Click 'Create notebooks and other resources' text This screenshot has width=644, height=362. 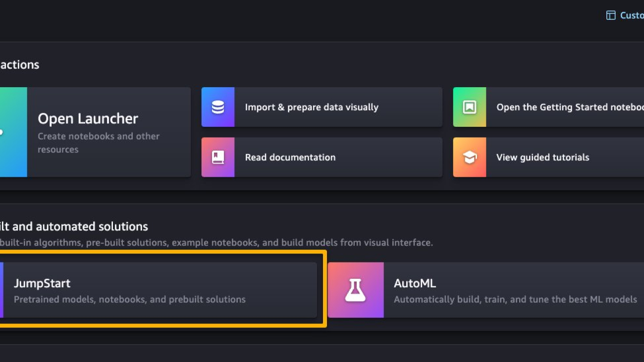pyautogui.click(x=99, y=143)
